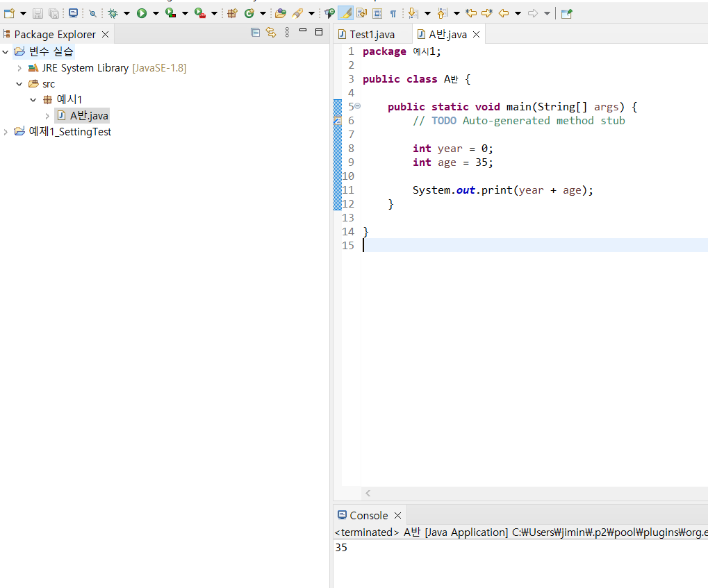The height and width of the screenshot is (588, 708).
Task: Close the Package Explorer view
Action: 105,34
